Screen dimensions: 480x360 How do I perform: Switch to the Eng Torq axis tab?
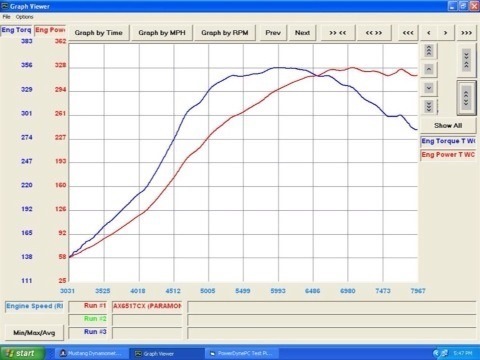(x=16, y=30)
